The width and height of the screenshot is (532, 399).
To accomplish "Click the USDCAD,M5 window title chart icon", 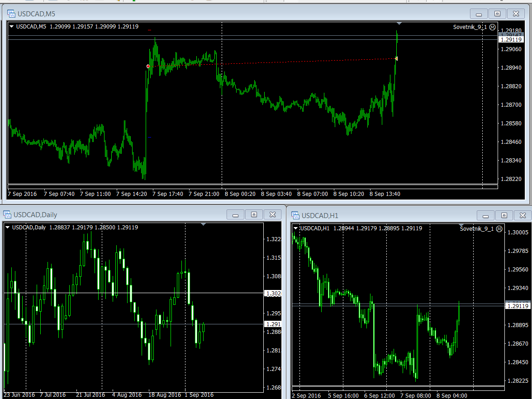I will [x=11, y=14].
